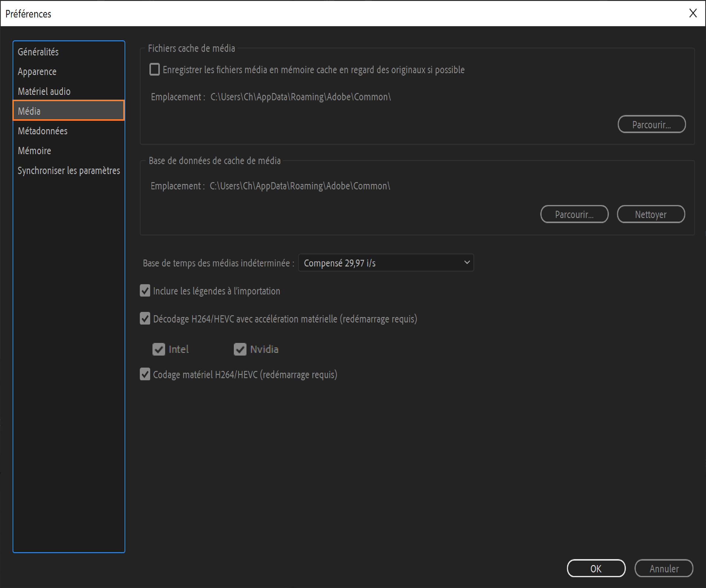Open Matériel audio preferences
The height and width of the screenshot is (588, 706).
point(44,92)
